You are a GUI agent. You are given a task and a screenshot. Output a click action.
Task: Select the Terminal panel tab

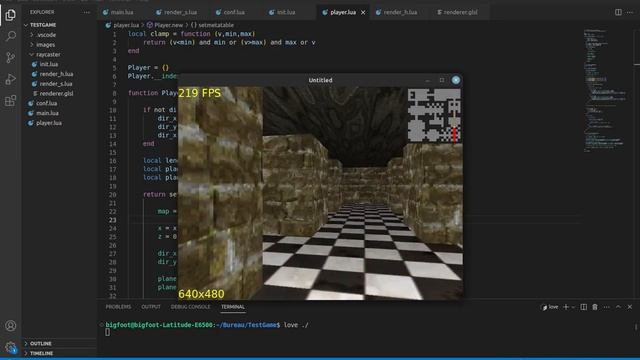(233, 307)
